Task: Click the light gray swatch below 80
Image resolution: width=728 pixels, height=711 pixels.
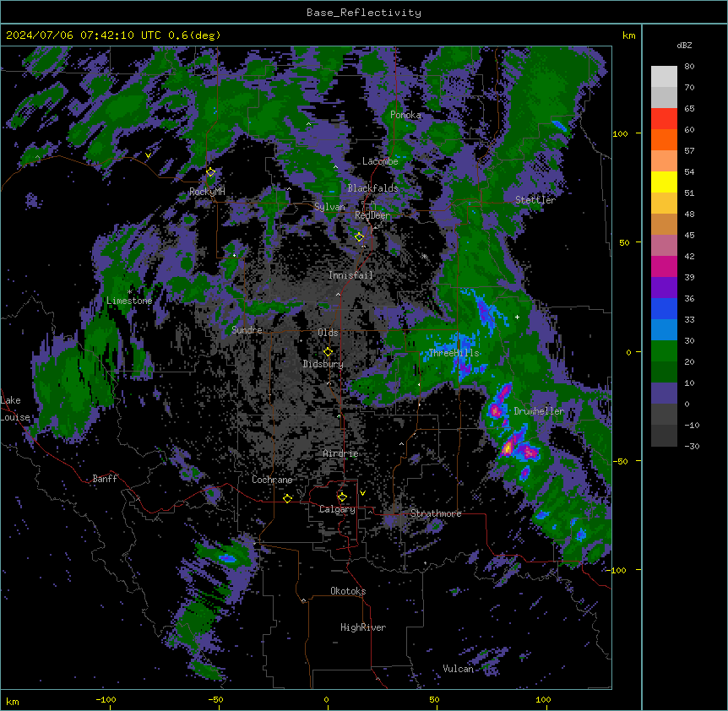Action: pos(664,77)
